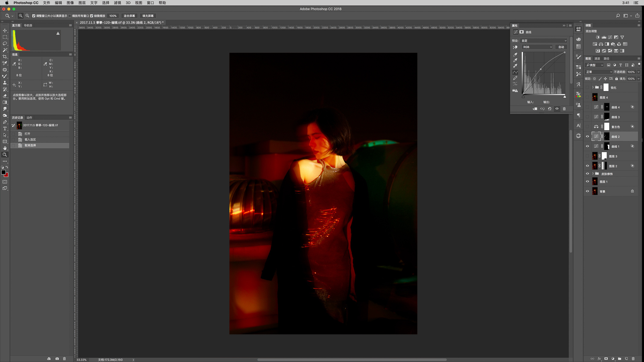Select the Hand tool

(5, 148)
